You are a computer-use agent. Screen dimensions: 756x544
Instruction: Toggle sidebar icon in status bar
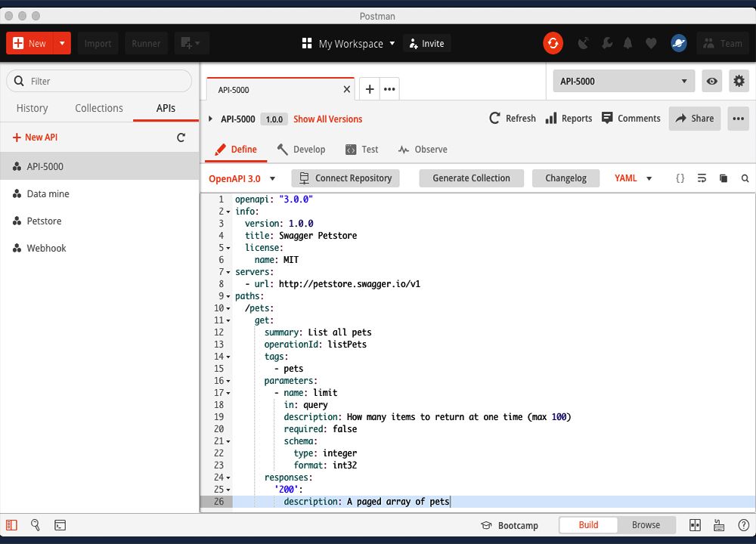coord(11,525)
